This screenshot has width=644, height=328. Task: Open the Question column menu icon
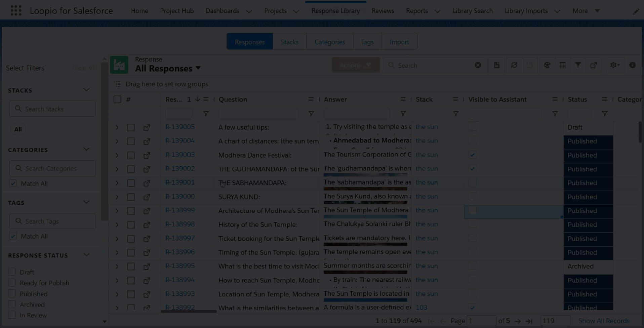click(311, 99)
